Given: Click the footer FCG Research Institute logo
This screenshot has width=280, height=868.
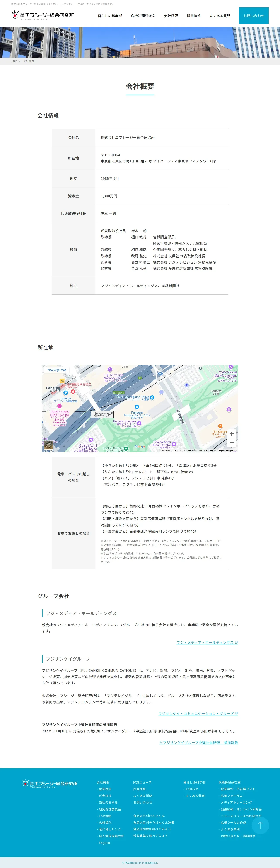Looking at the screenshot, I should (x=50, y=783).
